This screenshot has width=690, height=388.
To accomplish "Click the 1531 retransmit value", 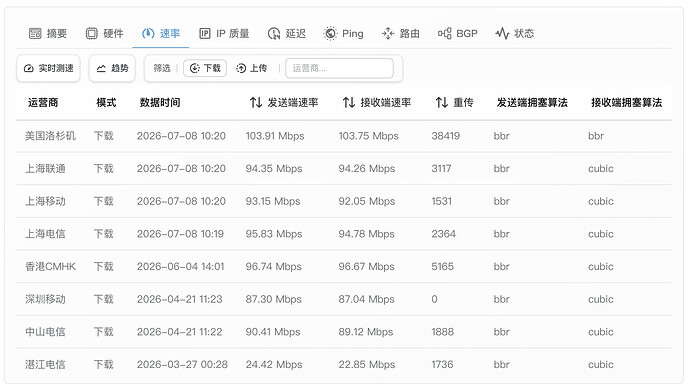I will coord(441,201).
